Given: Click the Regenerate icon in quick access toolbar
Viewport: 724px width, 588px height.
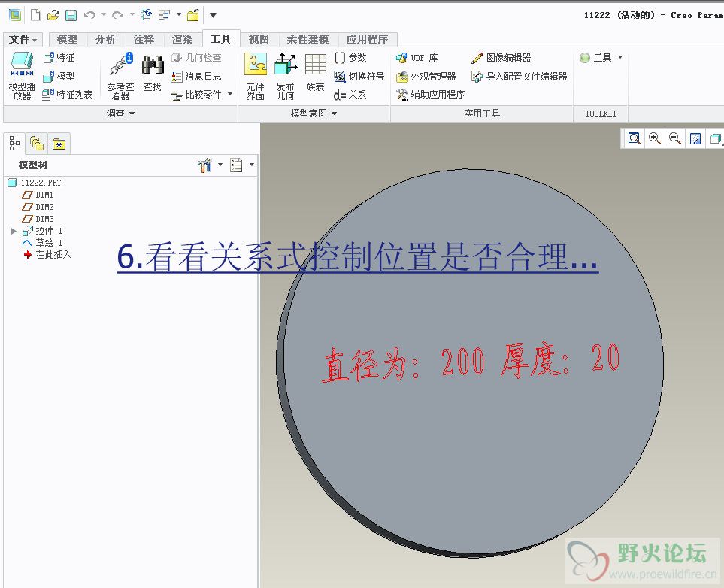Looking at the screenshot, I should (x=146, y=15).
